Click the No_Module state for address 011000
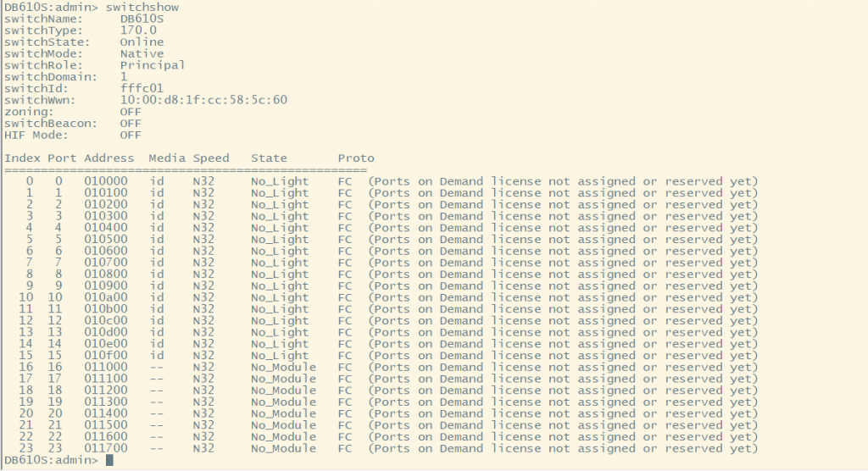The image size is (868, 471). click(x=283, y=367)
